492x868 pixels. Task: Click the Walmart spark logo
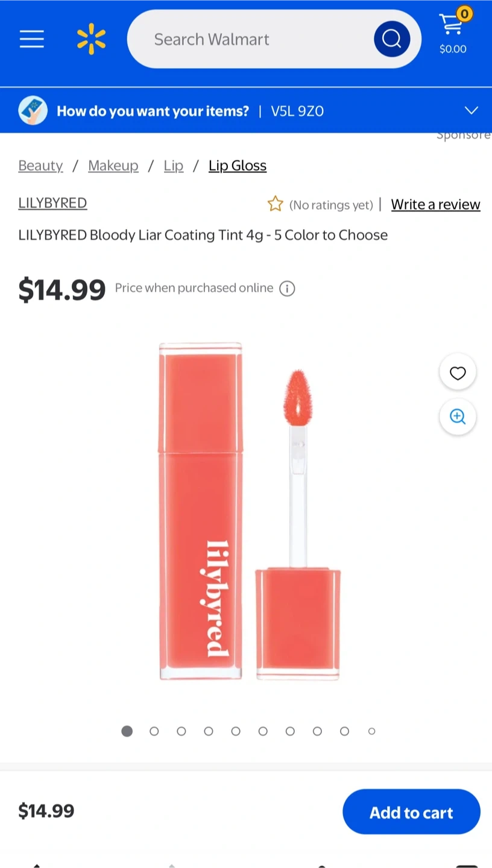[x=91, y=39]
